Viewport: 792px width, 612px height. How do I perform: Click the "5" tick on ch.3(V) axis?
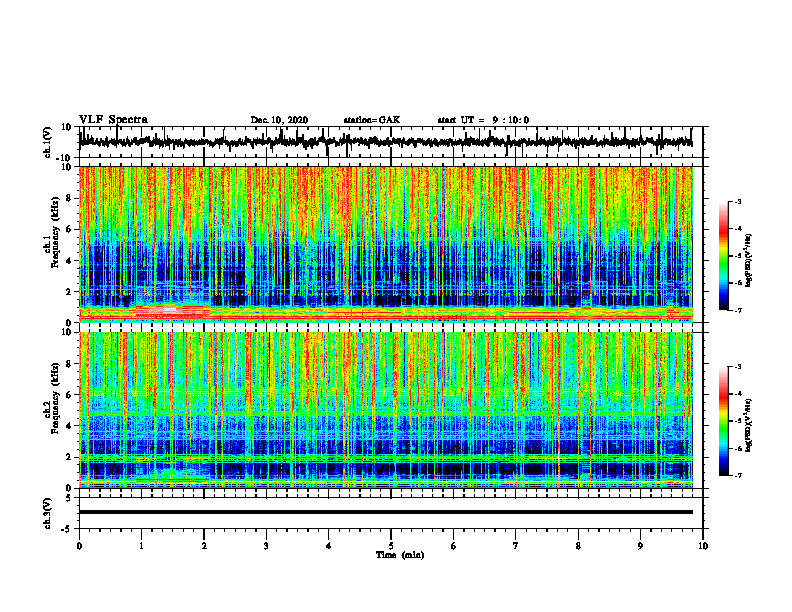[x=69, y=497]
